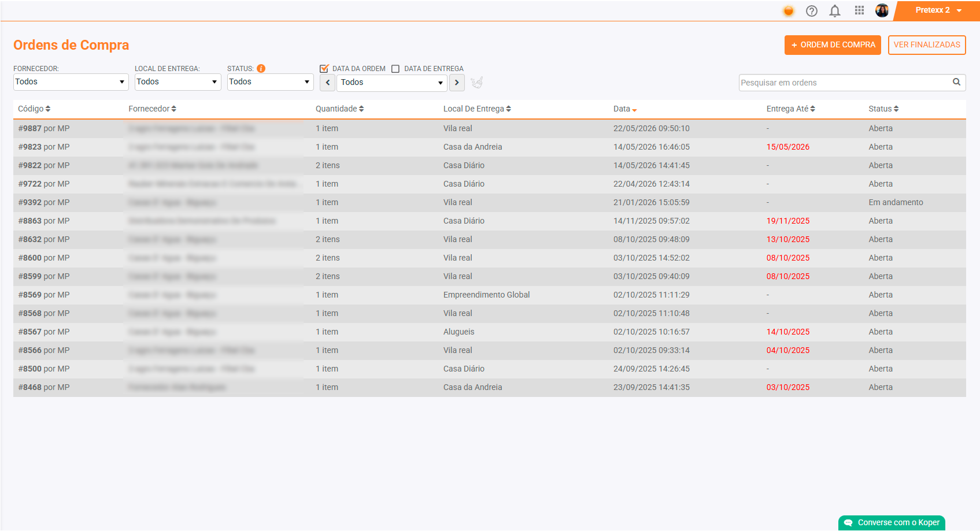The width and height of the screenshot is (980, 531).
Task: Click the Status info icon
Action: (261, 68)
